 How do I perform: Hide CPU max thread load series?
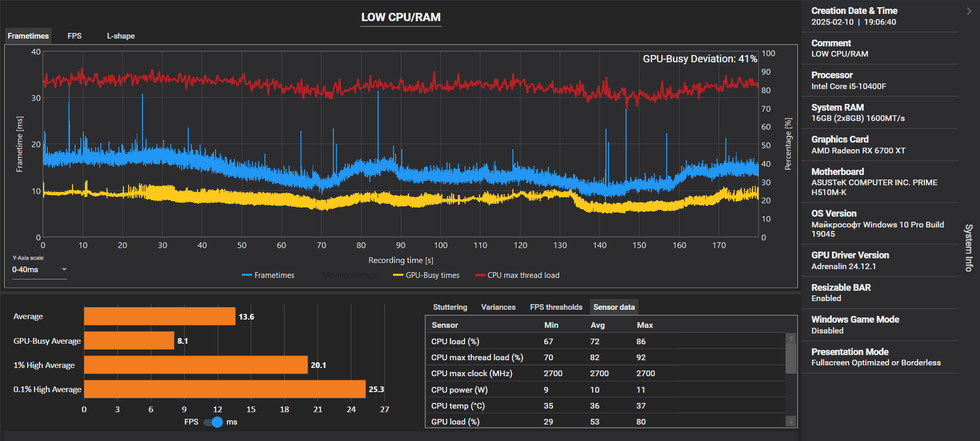coord(518,275)
